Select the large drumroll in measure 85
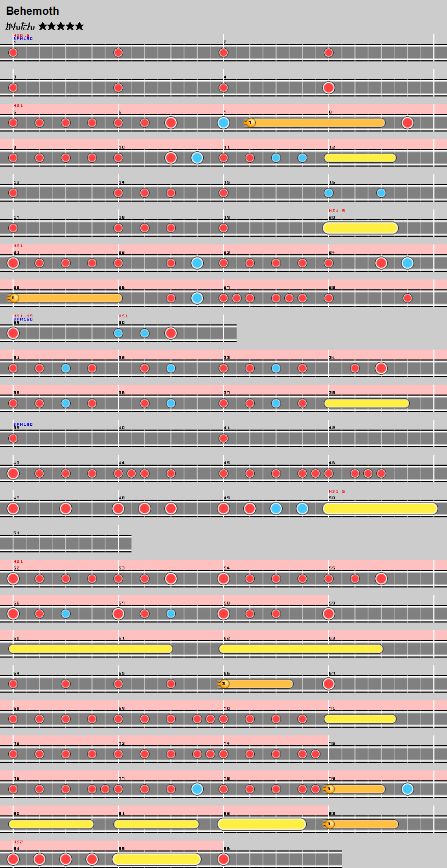 pos(157,859)
